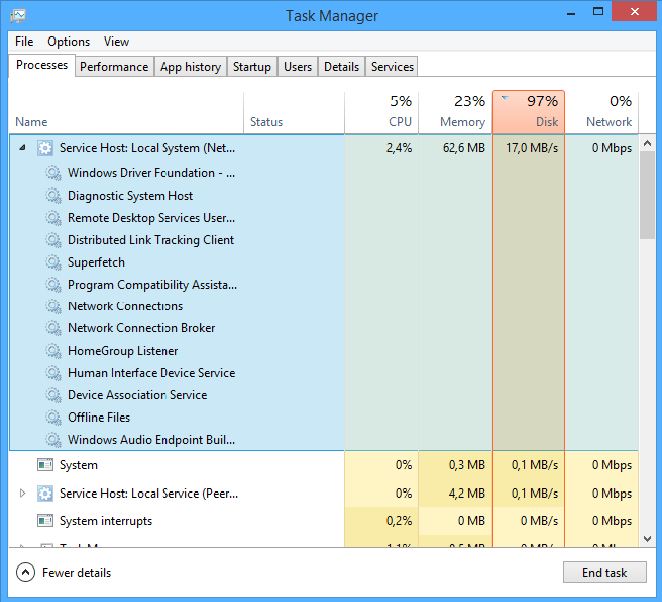The width and height of the screenshot is (662, 602).
Task: Sort by the Status column header
Action: click(294, 112)
